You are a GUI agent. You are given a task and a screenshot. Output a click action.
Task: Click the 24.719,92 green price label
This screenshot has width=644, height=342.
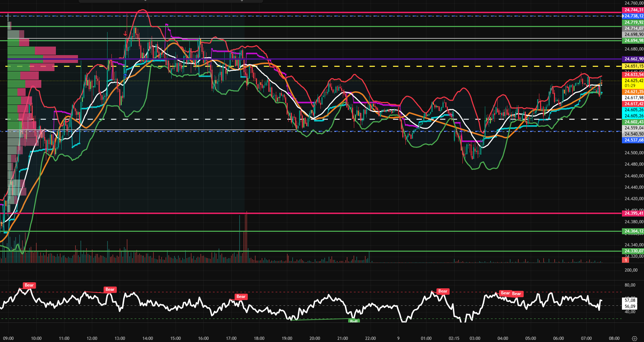[x=633, y=22]
